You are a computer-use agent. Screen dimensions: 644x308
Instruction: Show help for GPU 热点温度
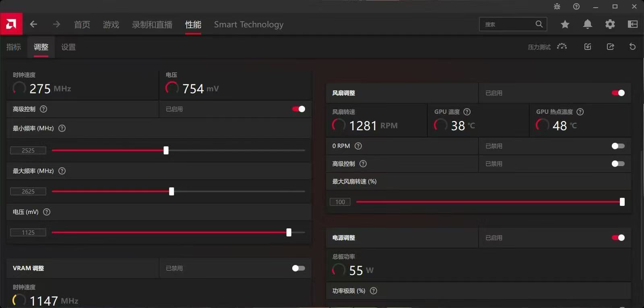coord(580,112)
